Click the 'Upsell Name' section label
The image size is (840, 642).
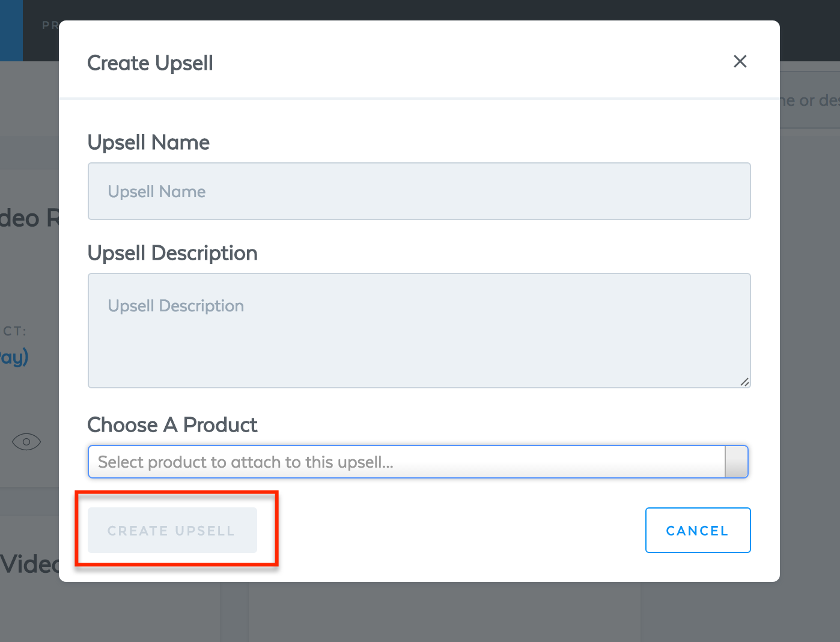tap(148, 142)
